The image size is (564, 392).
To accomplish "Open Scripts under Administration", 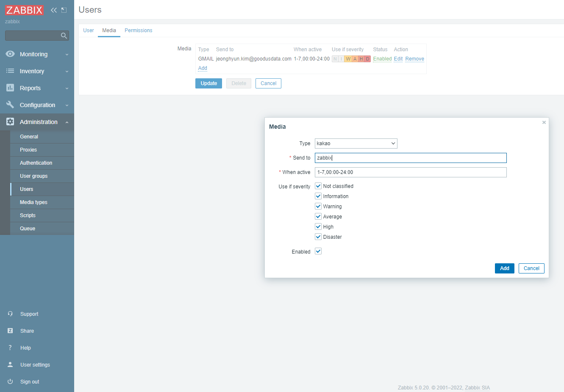I will point(42,215).
